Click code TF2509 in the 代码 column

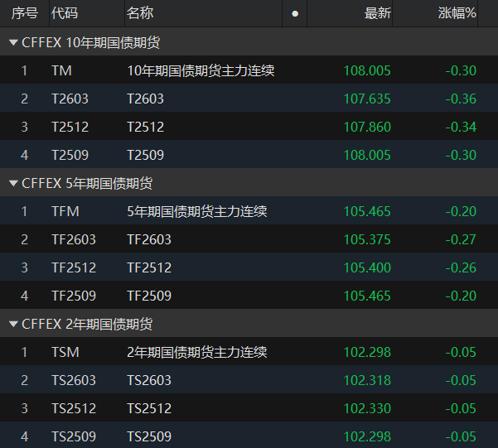pyautogui.click(x=74, y=296)
